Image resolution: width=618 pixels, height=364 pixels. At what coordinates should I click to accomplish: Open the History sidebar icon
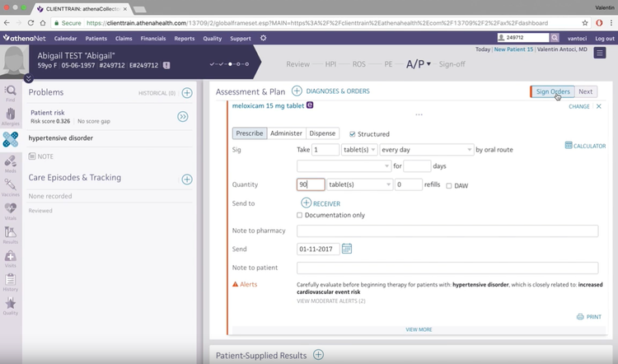(x=10, y=282)
